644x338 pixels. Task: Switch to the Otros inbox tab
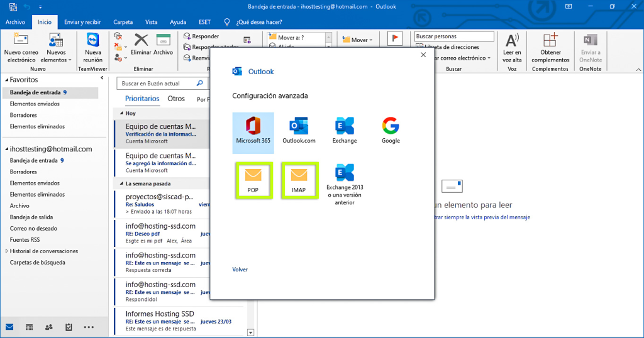tap(176, 99)
